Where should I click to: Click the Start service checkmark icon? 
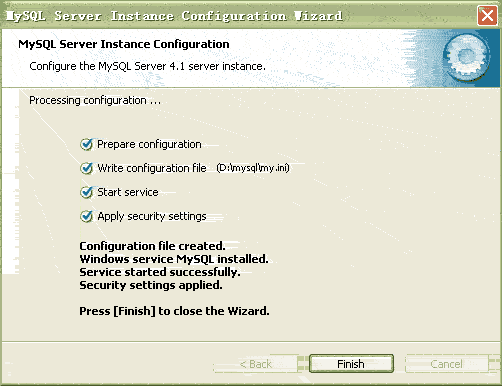86,192
